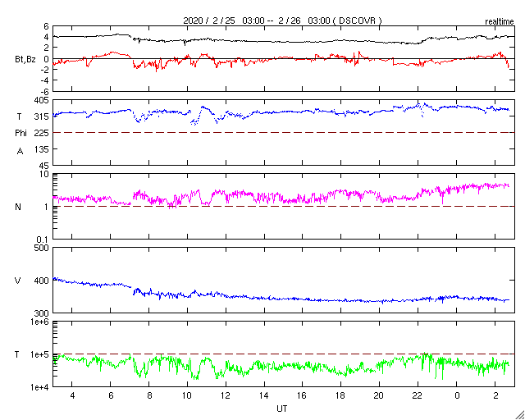Click the '225' tick on the Phi axis
The height and width of the screenshot is (420, 525).
40,132
